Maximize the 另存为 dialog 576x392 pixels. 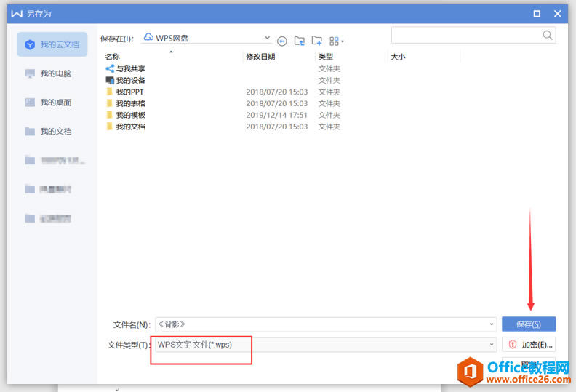coord(537,14)
